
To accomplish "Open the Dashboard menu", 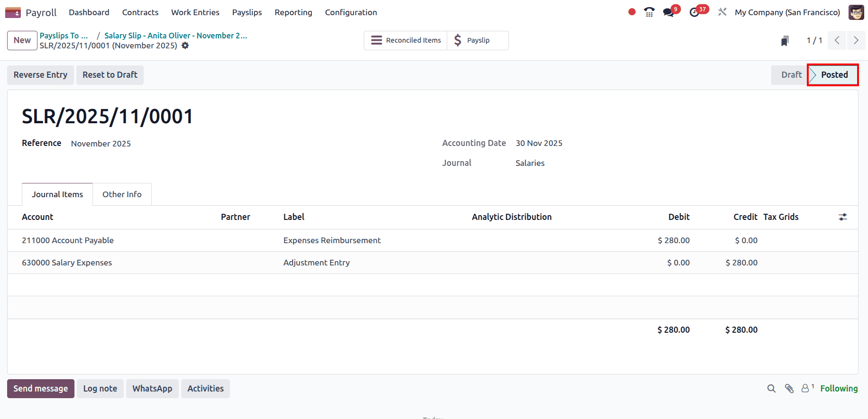I will click(x=89, y=12).
